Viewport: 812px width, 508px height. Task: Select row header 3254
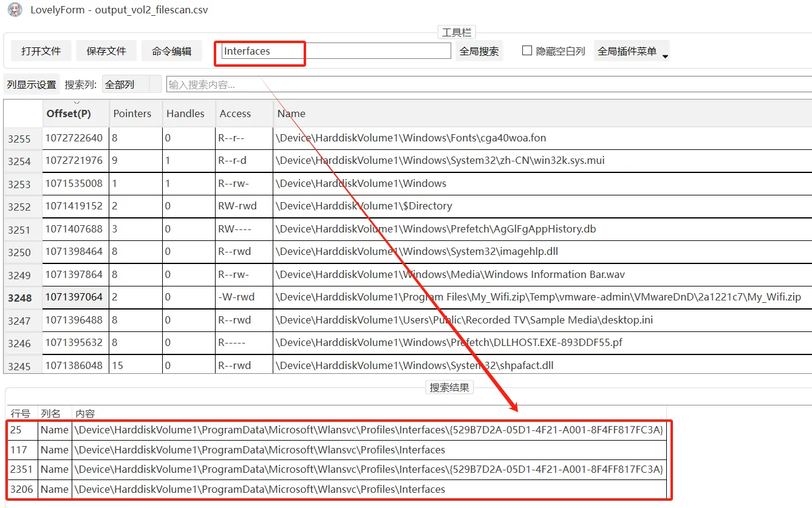23,161
